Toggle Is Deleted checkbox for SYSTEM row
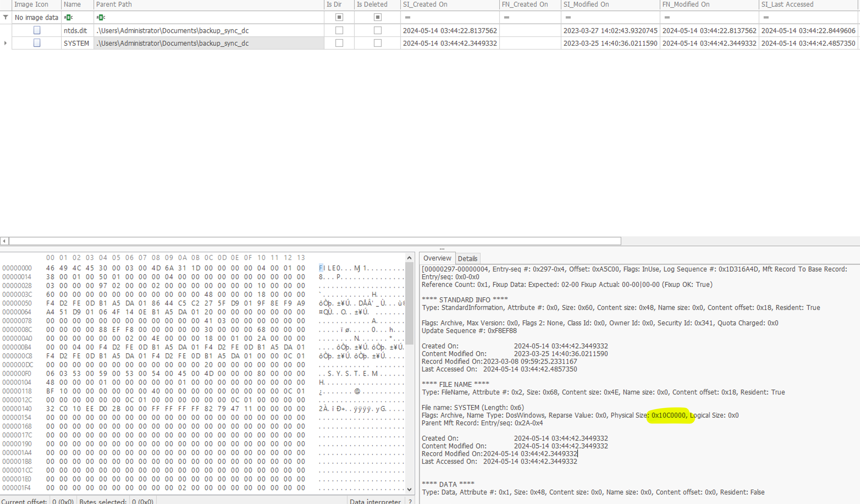The image size is (860, 504). (x=377, y=43)
